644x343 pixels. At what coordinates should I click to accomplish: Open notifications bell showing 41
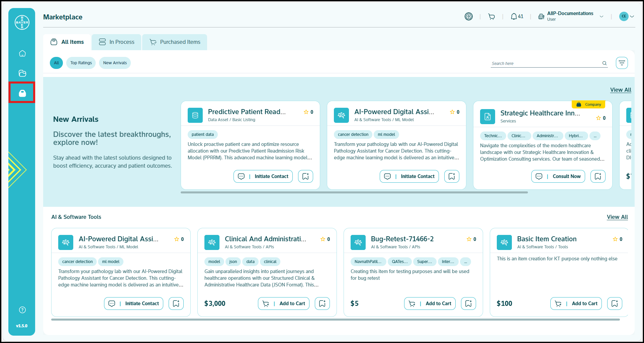517,16
